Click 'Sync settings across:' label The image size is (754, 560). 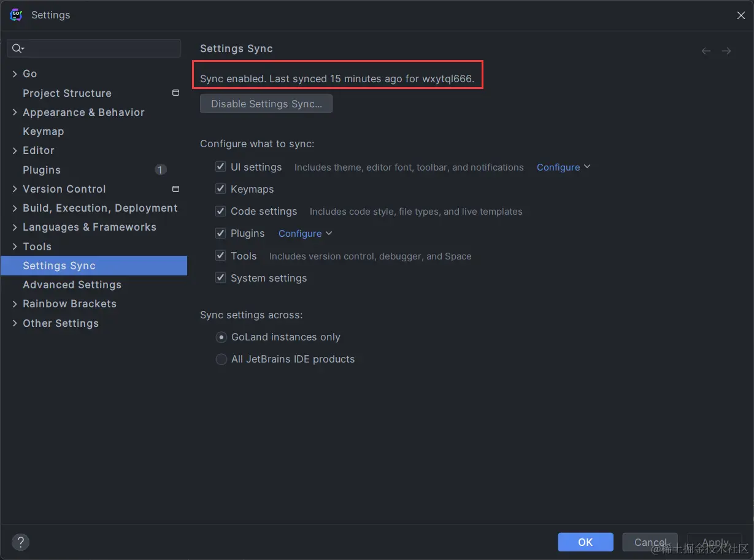pyautogui.click(x=252, y=315)
